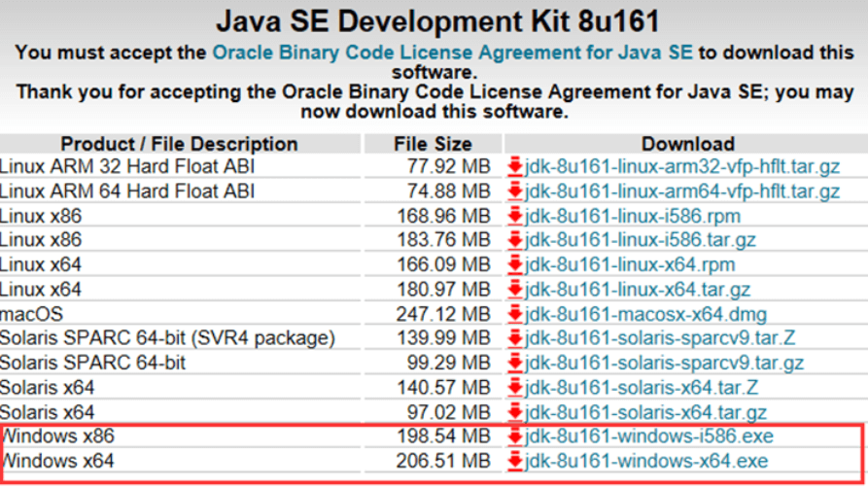868x489 pixels.
Task: Download jdk-8u161-solaris-x64.tar.Z
Action: (x=641, y=387)
